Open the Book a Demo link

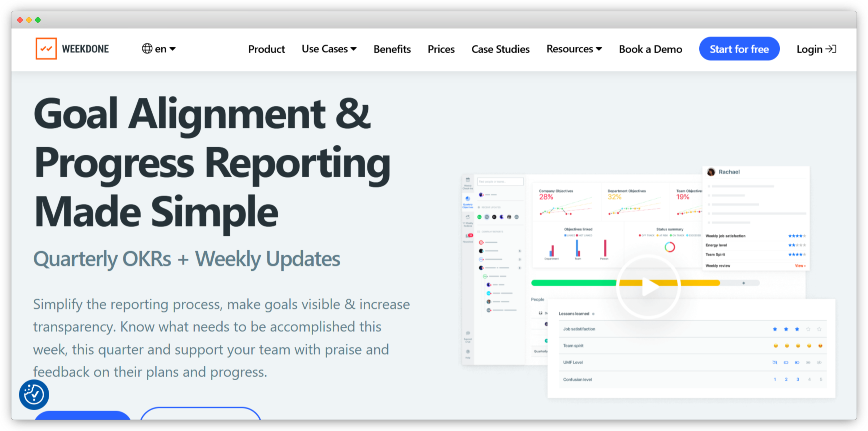[650, 49]
